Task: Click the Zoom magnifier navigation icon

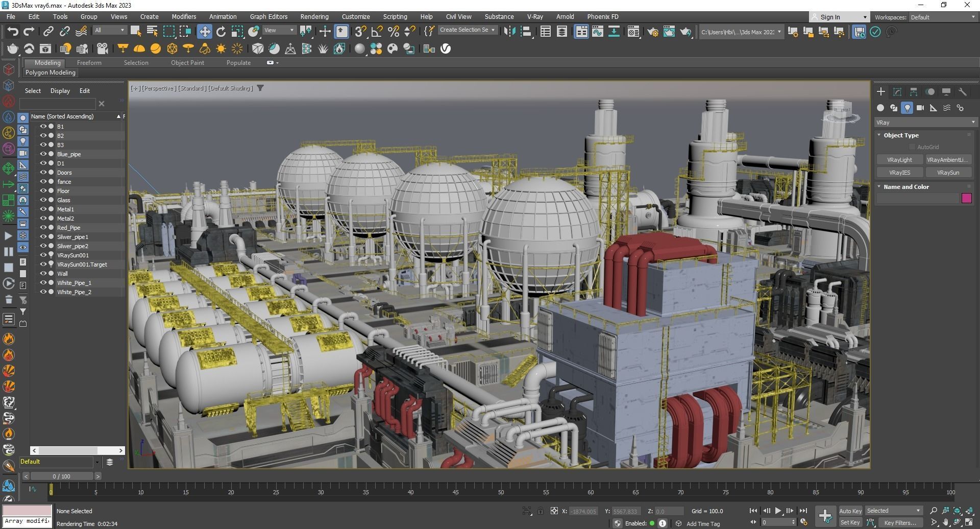Action: click(934, 511)
